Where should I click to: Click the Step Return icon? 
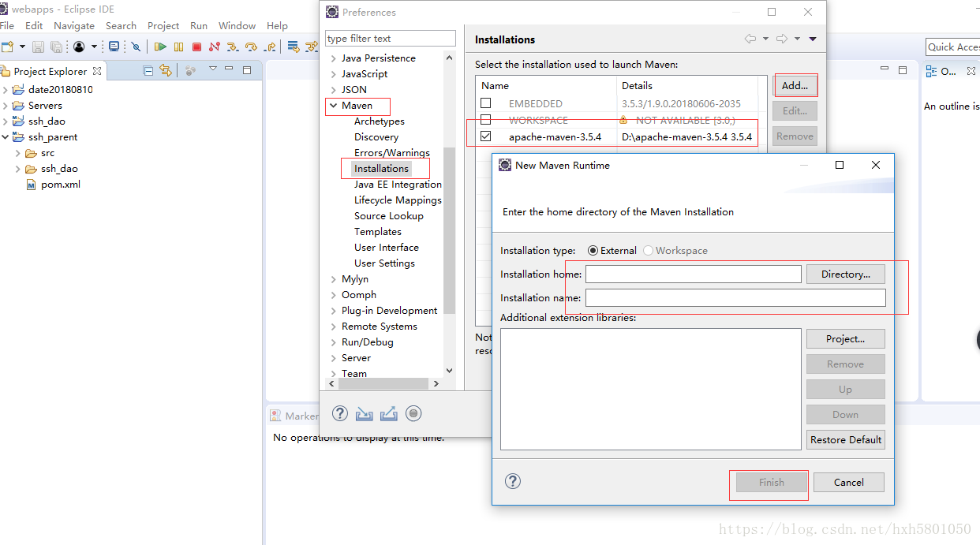click(x=271, y=47)
